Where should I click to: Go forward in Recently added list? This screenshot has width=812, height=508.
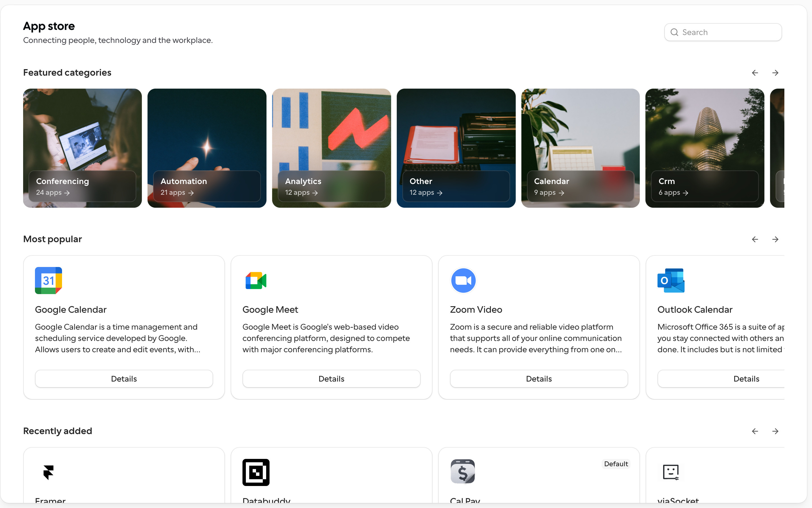pos(775,431)
